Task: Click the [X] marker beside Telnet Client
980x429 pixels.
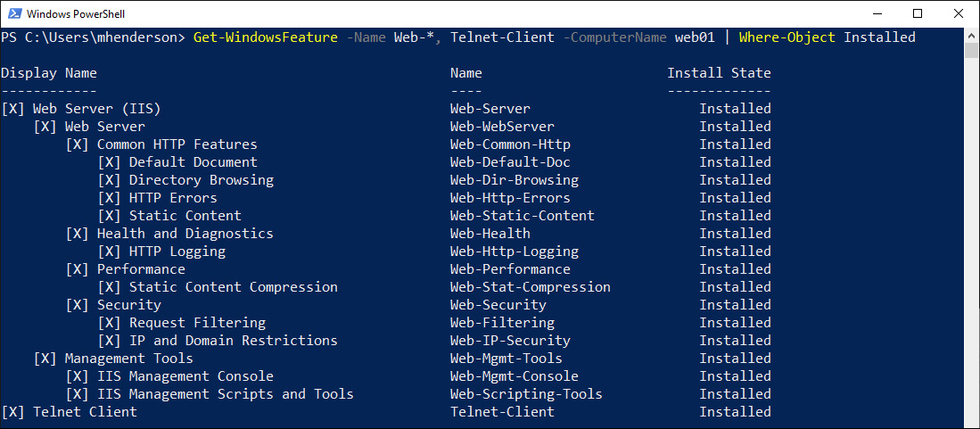Action: (x=12, y=411)
